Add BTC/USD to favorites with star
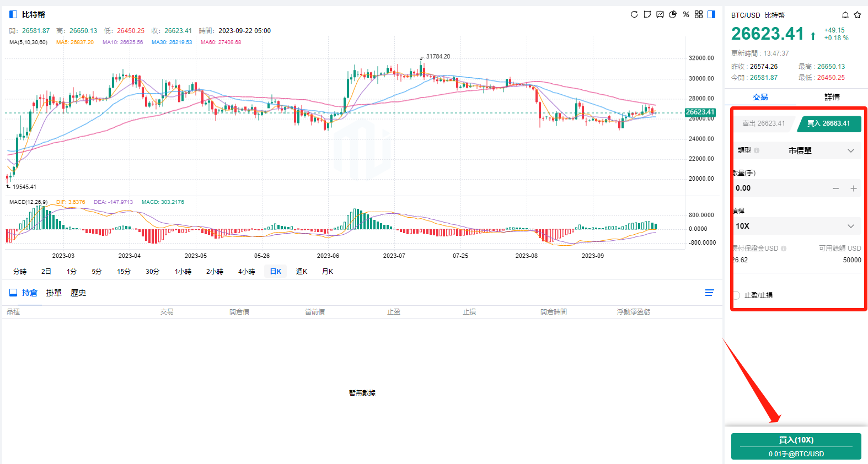This screenshot has height=464, width=868. click(858, 15)
